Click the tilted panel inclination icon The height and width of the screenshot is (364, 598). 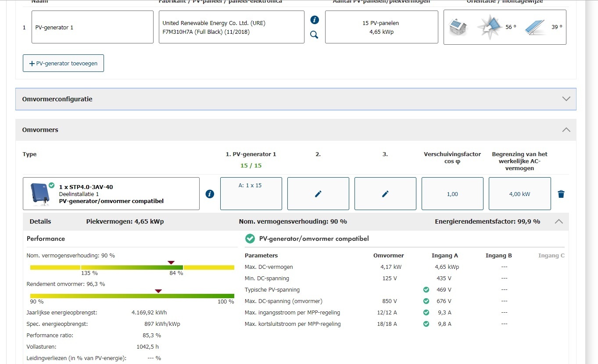534,27
